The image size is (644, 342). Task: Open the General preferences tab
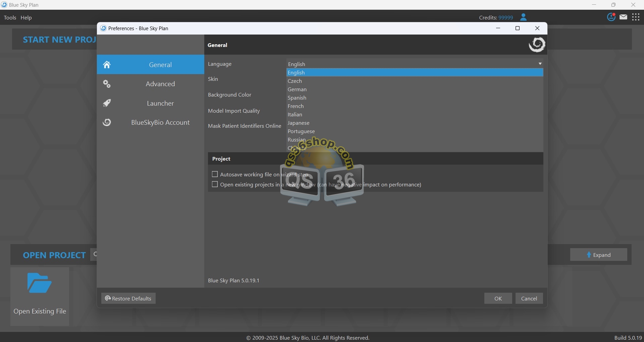[x=150, y=64]
